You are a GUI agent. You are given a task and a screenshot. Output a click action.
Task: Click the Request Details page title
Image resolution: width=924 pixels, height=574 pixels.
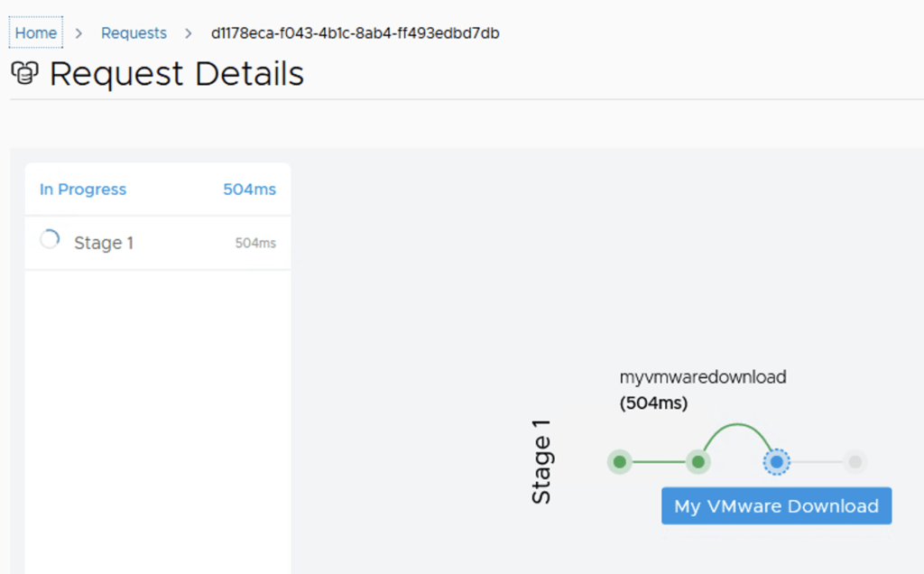tap(177, 73)
